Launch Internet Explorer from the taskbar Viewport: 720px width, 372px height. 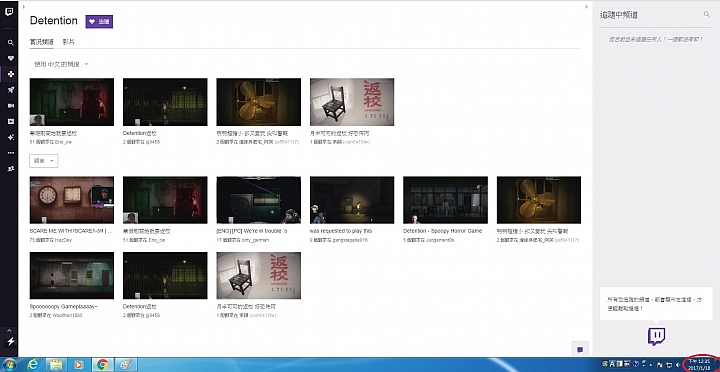[33, 365]
